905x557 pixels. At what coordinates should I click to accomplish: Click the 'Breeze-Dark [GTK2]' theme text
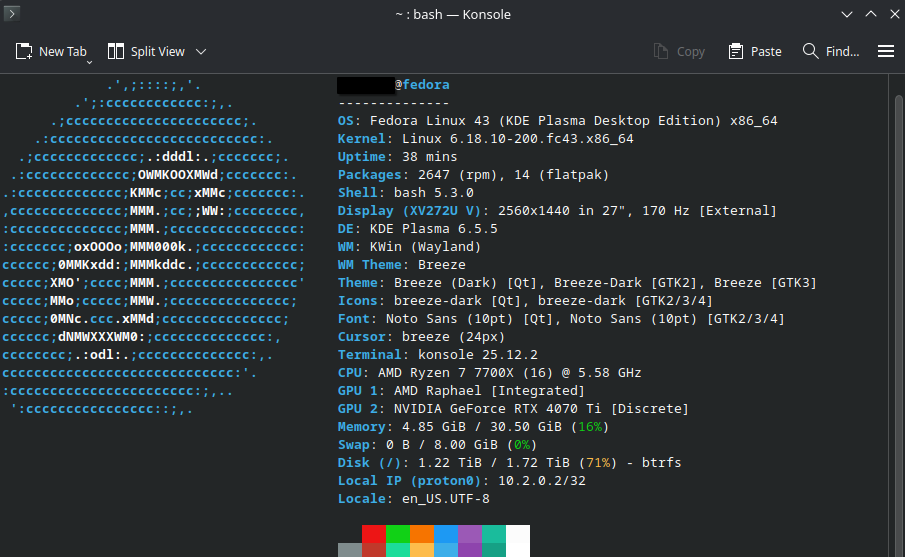tap(626, 283)
